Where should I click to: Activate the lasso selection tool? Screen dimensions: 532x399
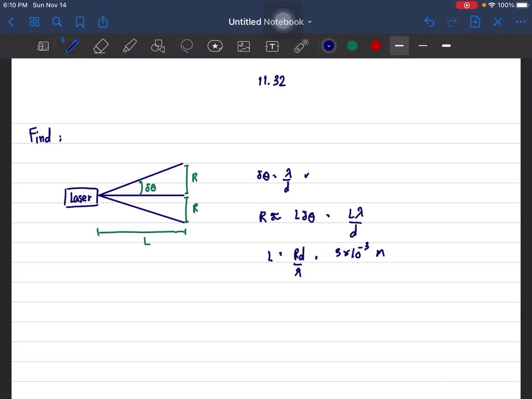tap(187, 46)
